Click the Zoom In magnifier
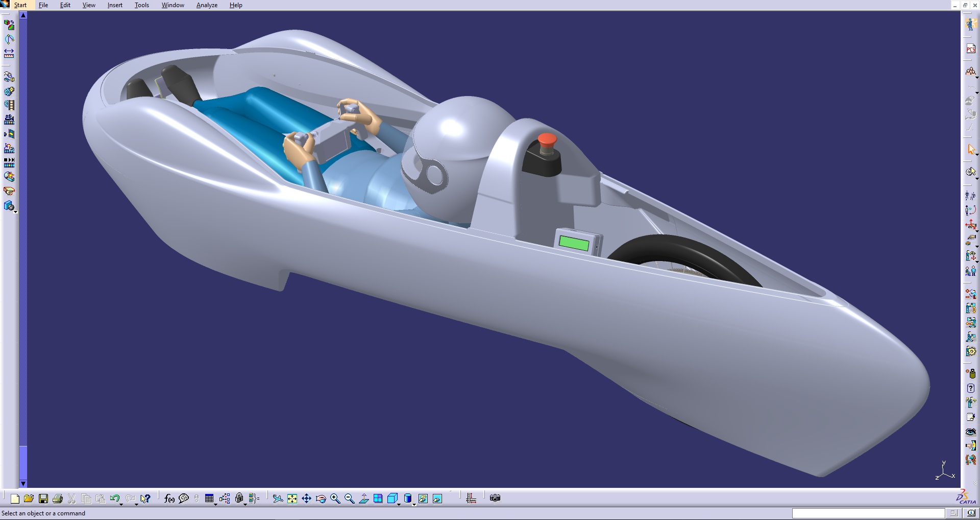This screenshot has width=980, height=520. [335, 499]
